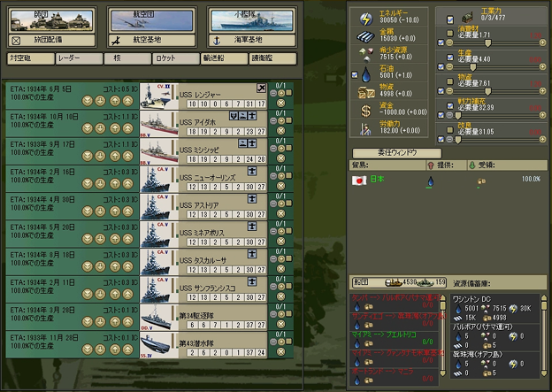The width and height of the screenshot is (552, 392).
Task: Toggle the 工業力 checkbox
Action: click(x=450, y=19)
